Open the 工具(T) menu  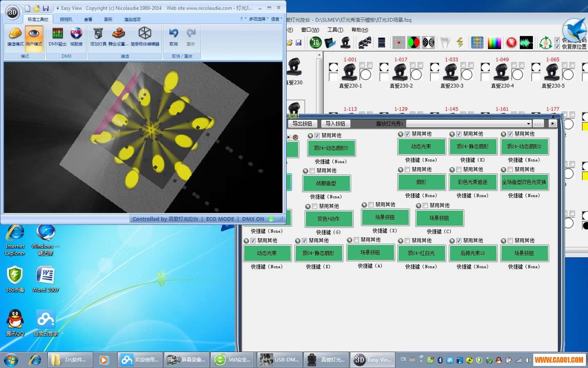click(335, 30)
